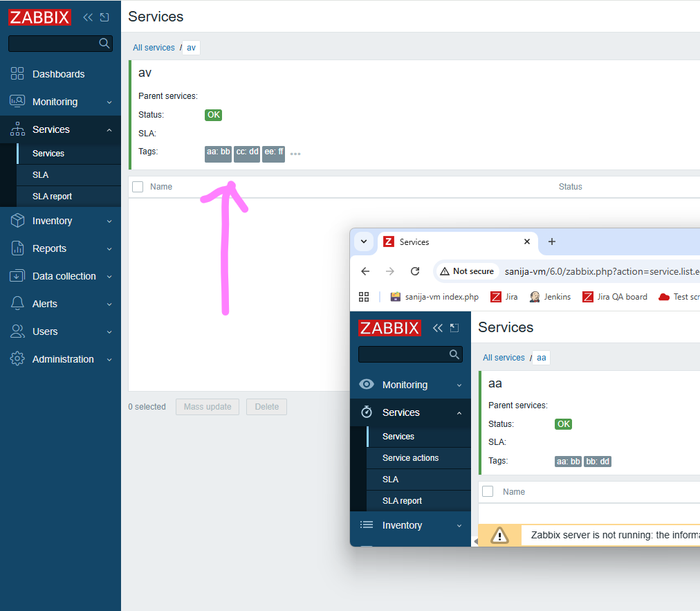Click the All services breadcrumb link at top
Image resolution: width=700 pixels, height=611 pixels.
point(154,48)
